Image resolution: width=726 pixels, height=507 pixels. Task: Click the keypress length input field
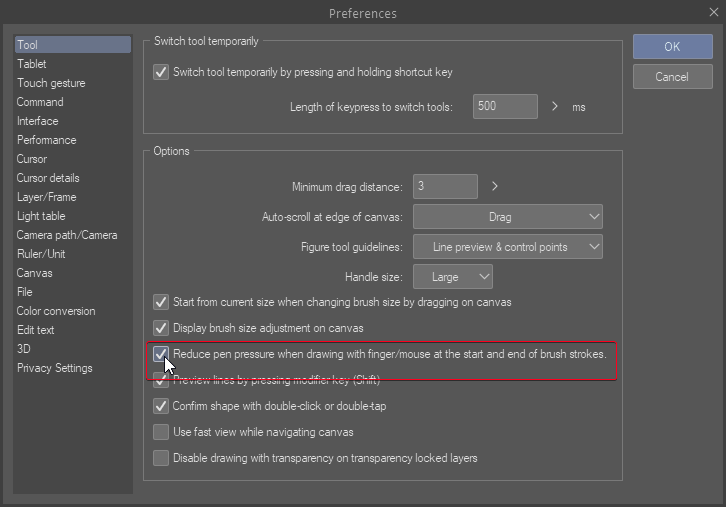504,106
